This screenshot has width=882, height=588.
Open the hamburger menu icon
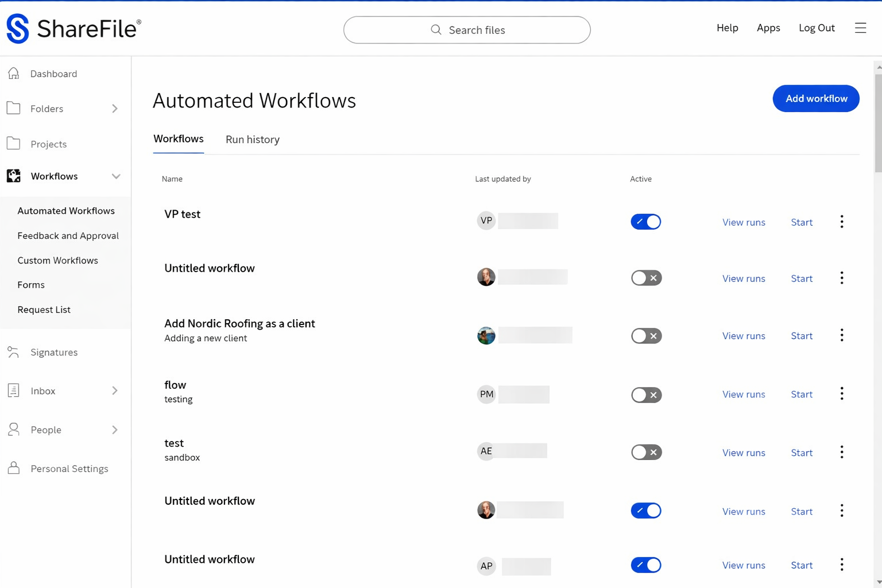[860, 28]
